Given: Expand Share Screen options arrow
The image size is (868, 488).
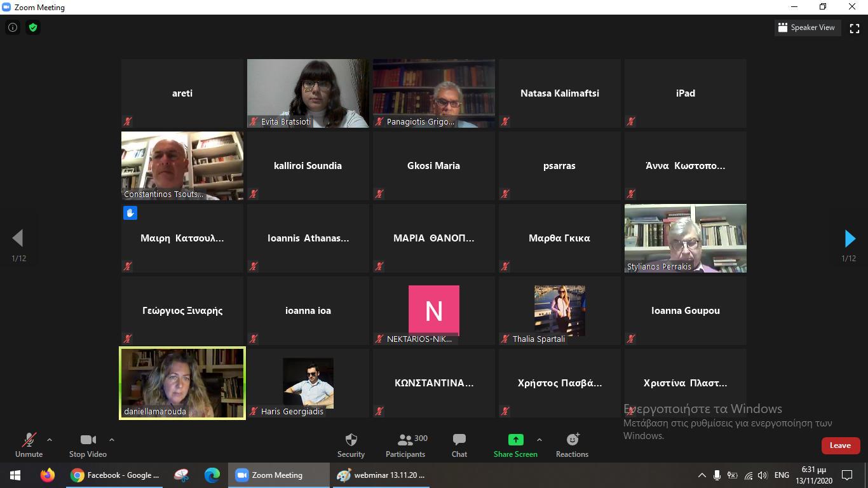Looking at the screenshot, I should (539, 440).
